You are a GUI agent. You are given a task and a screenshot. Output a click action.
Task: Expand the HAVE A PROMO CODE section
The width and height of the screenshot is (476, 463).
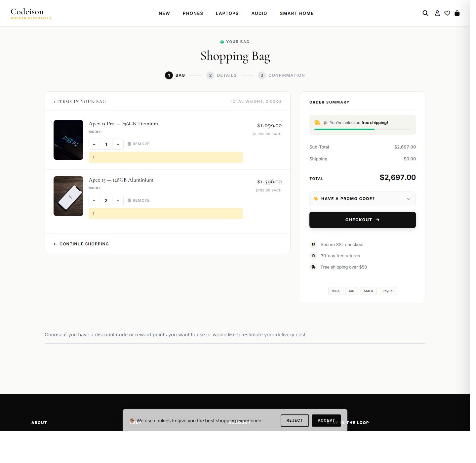pyautogui.click(x=362, y=199)
